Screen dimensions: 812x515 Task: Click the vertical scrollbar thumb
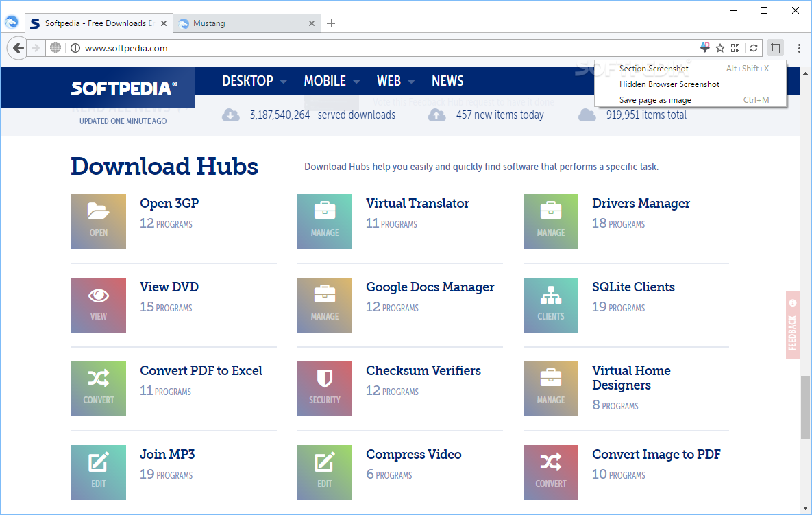coord(804,407)
